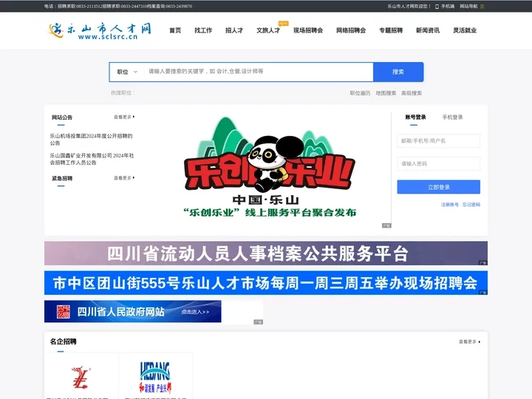Click the 广告 tag on panda banner
This screenshot has height=399, width=532.
(x=386, y=225)
